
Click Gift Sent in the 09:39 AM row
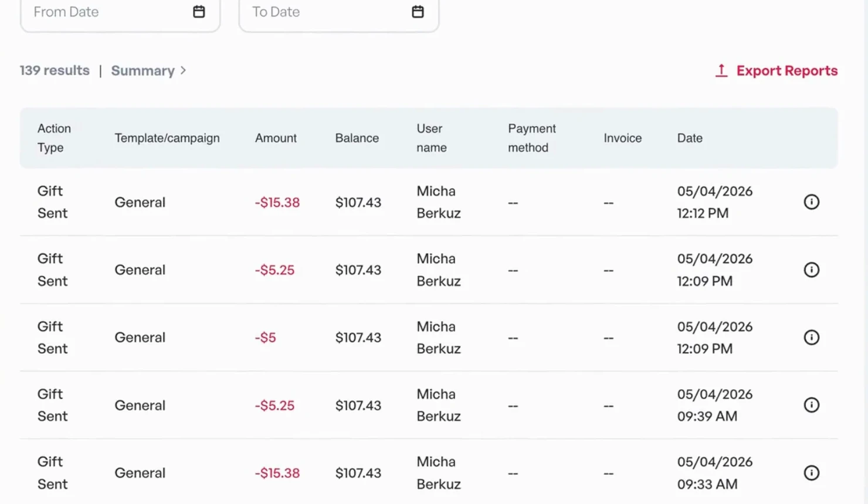52,405
